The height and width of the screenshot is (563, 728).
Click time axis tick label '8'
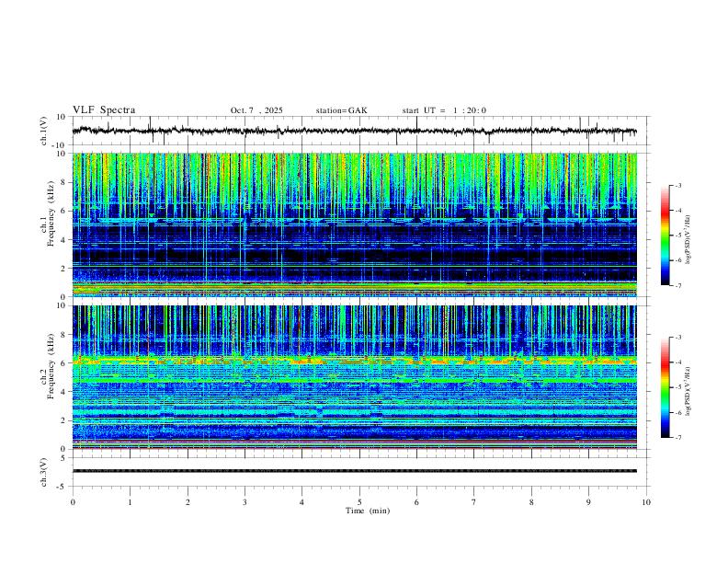pyautogui.click(x=531, y=502)
